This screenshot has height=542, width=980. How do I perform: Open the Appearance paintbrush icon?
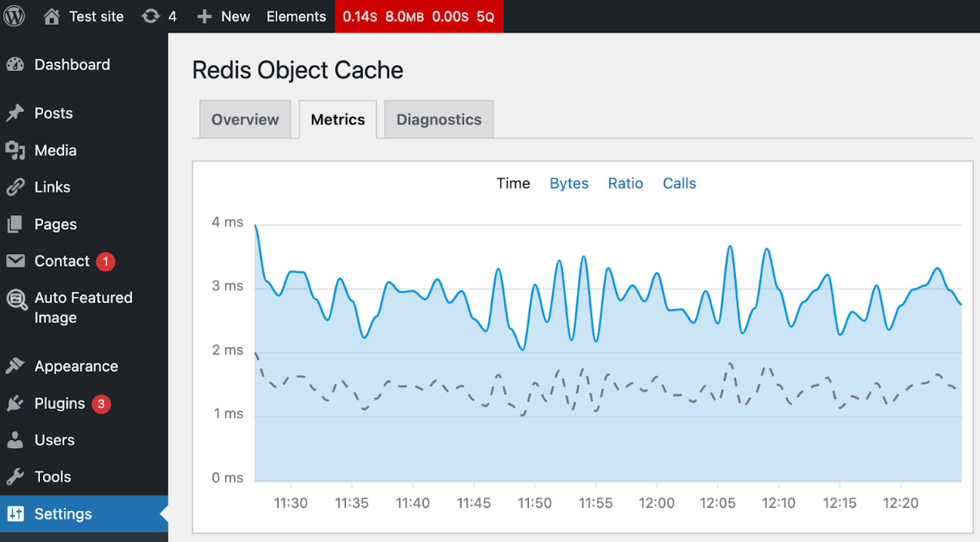[x=15, y=367]
